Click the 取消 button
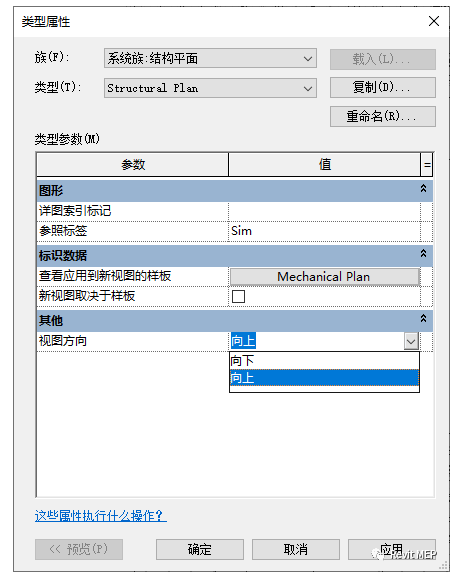 click(296, 549)
